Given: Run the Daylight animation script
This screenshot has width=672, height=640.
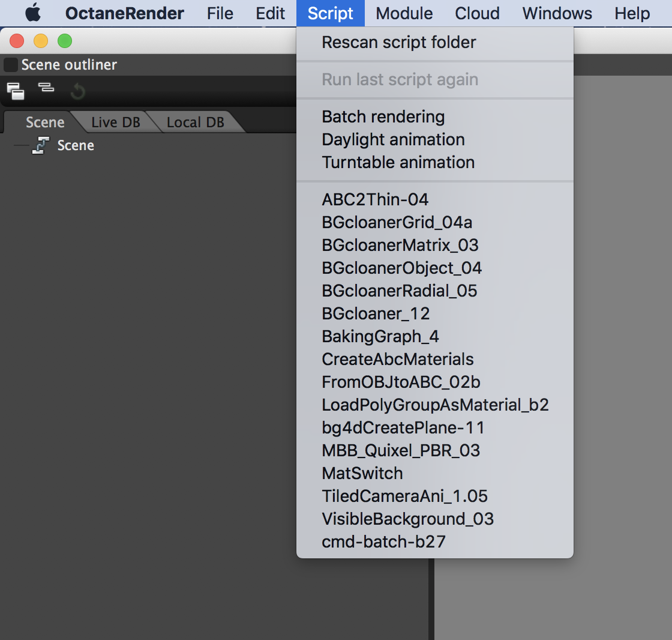Looking at the screenshot, I should [x=434, y=139].
